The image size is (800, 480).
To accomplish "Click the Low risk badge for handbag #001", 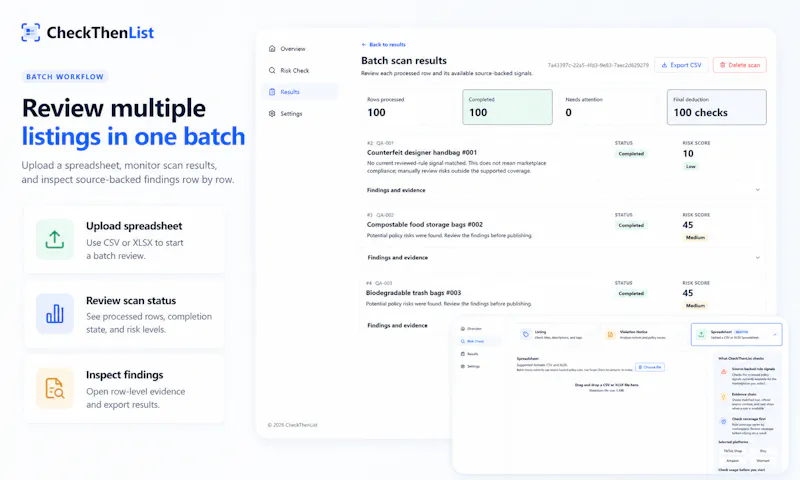I will 690,166.
